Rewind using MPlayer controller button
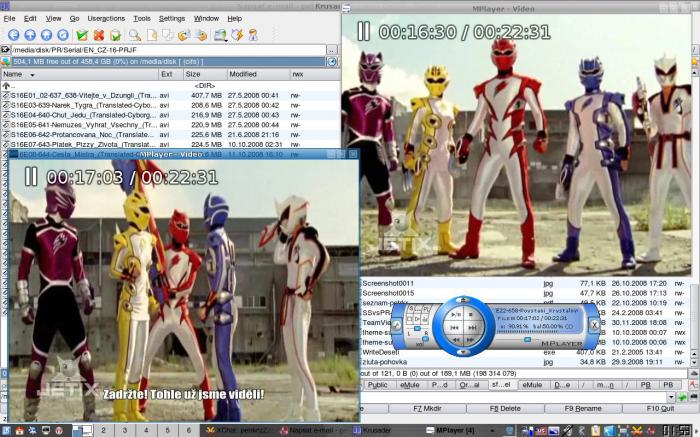 pyautogui.click(x=456, y=340)
